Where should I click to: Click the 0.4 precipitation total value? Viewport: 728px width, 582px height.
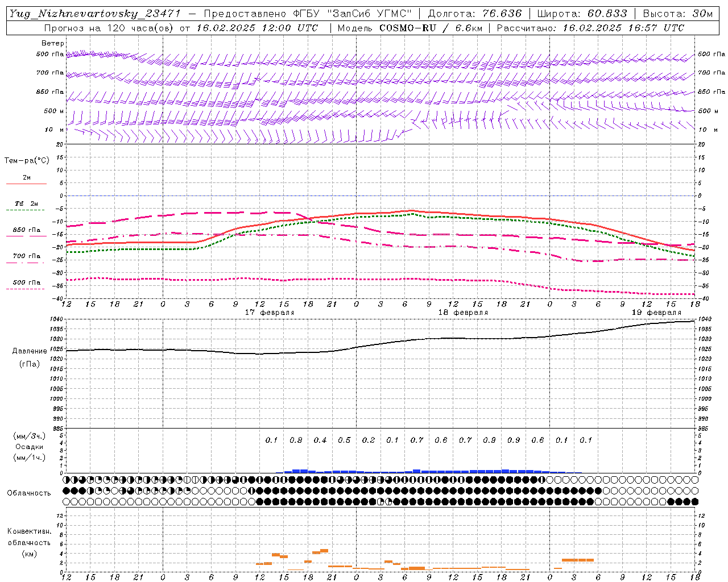tap(320, 440)
